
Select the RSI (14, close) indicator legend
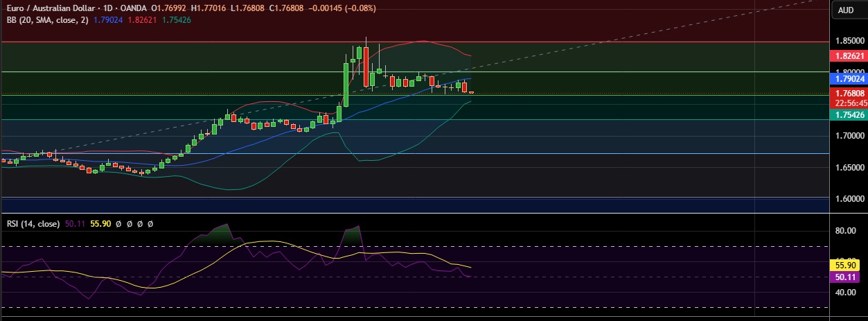click(33, 225)
